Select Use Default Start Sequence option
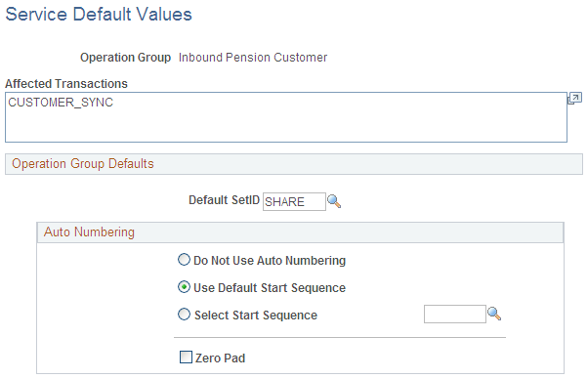Screen dimensions: 588x379 184,287
